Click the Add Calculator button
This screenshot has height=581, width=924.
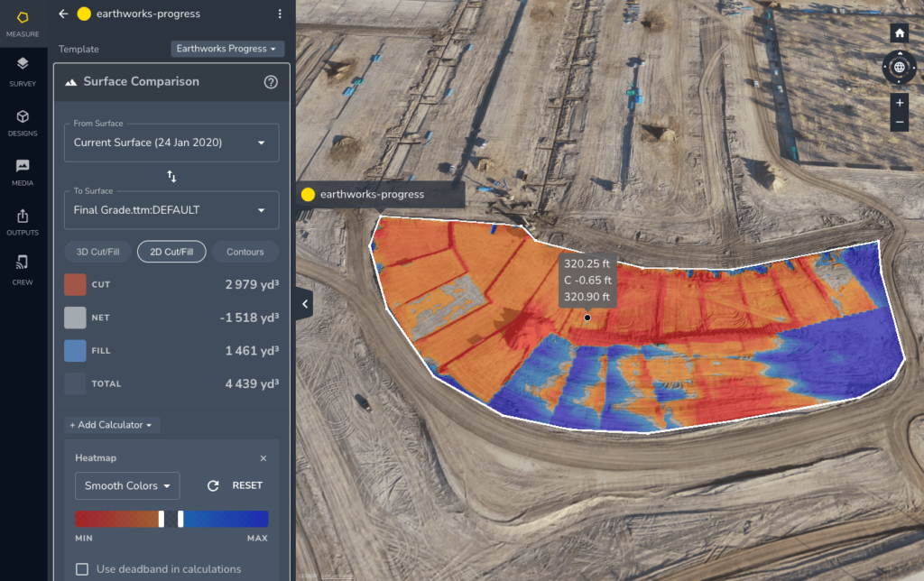(x=112, y=424)
